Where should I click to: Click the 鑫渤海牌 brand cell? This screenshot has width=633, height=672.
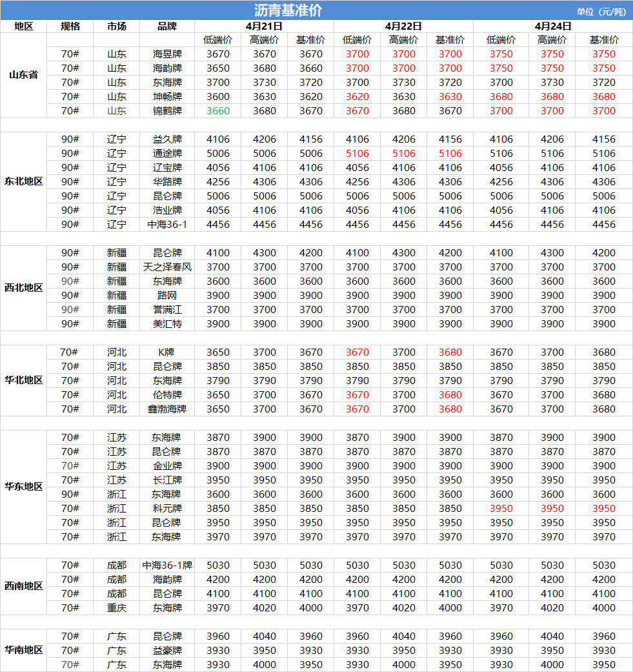[x=167, y=409]
